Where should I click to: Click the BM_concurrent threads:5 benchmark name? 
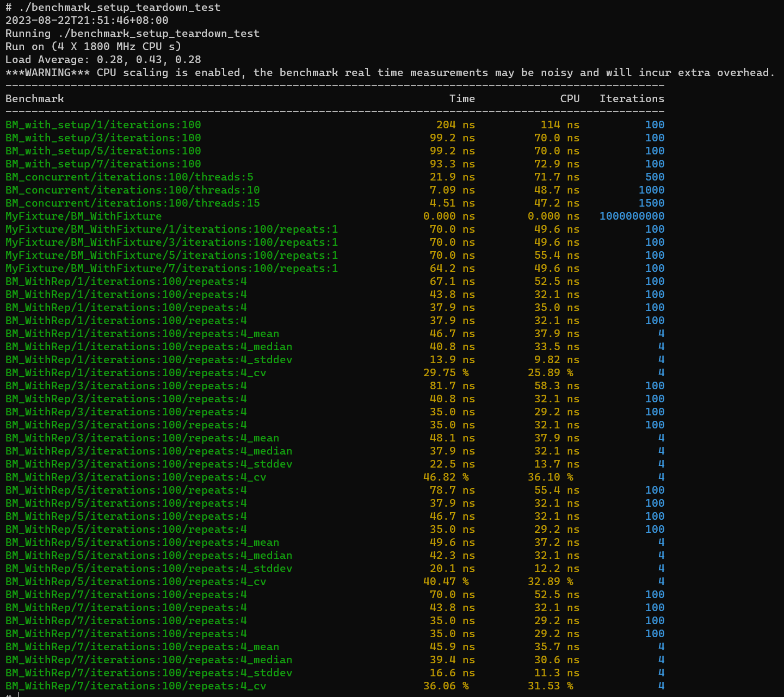click(129, 177)
